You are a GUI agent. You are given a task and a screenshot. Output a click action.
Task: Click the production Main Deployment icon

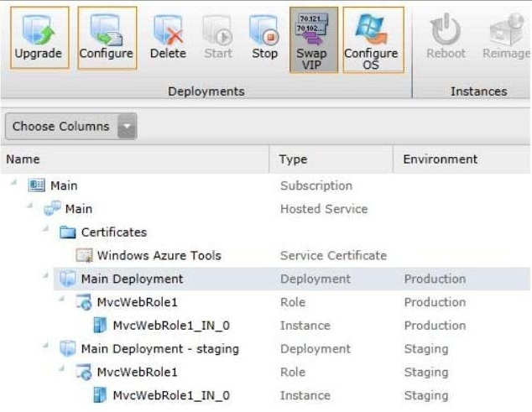pos(67,279)
